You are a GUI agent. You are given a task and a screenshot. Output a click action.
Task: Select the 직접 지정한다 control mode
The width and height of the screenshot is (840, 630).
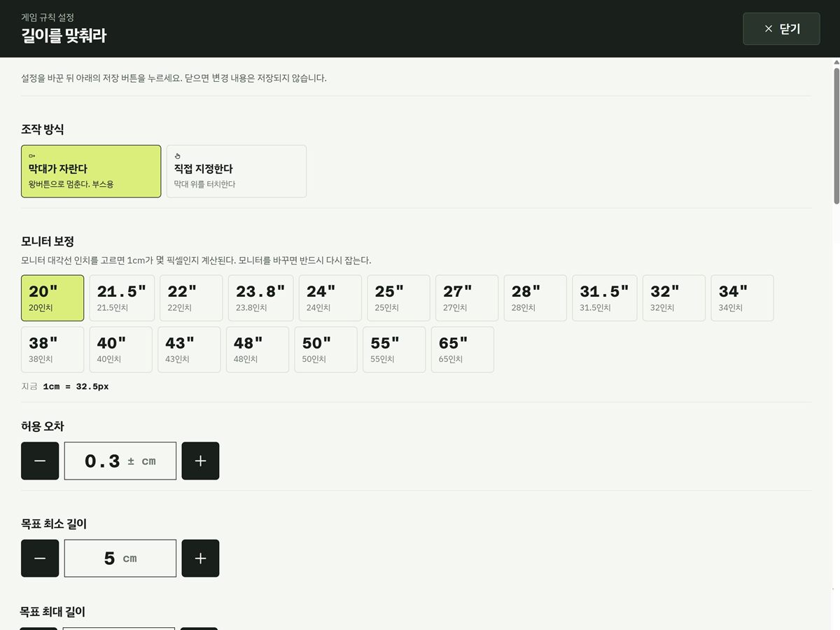(x=237, y=171)
